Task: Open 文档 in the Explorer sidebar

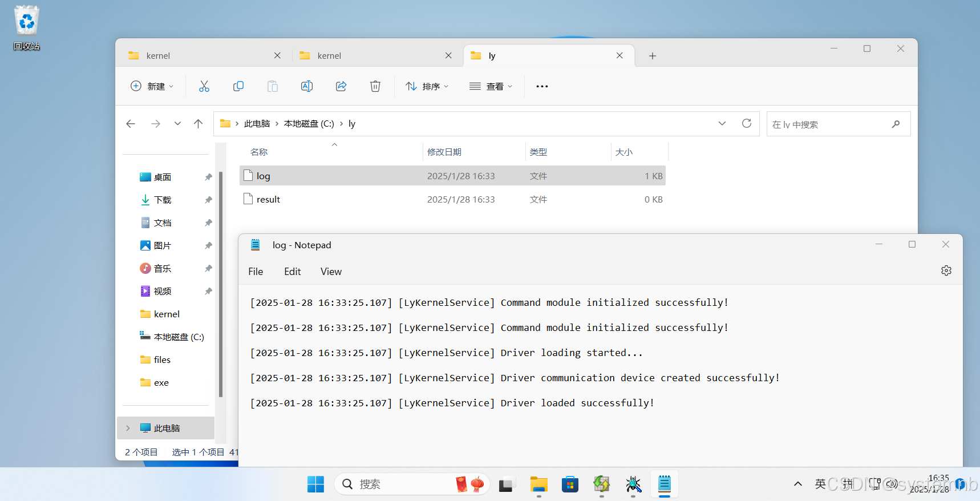Action: pyautogui.click(x=163, y=223)
